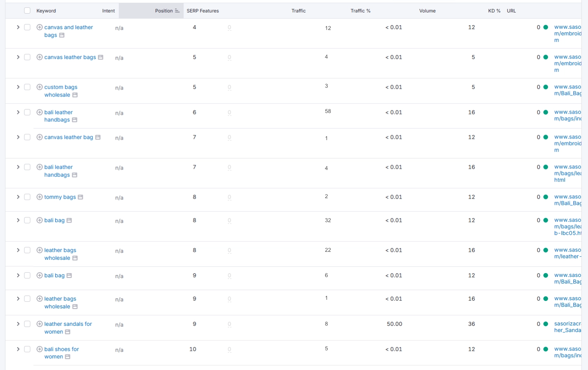
Task: Check the box for the "tommy bags" row
Action: [27, 197]
